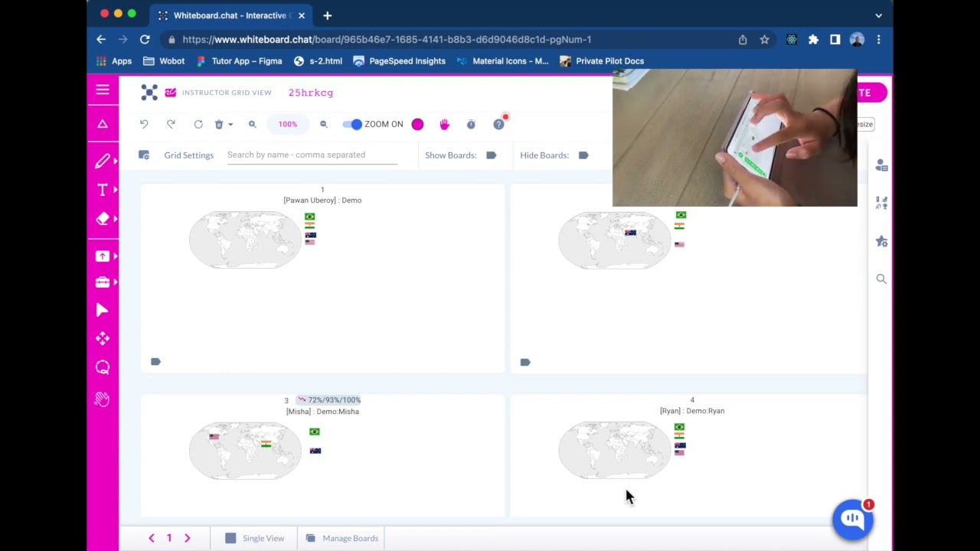The height and width of the screenshot is (551, 980).
Task: Click the class code 25hrkcg
Action: pos(311,93)
